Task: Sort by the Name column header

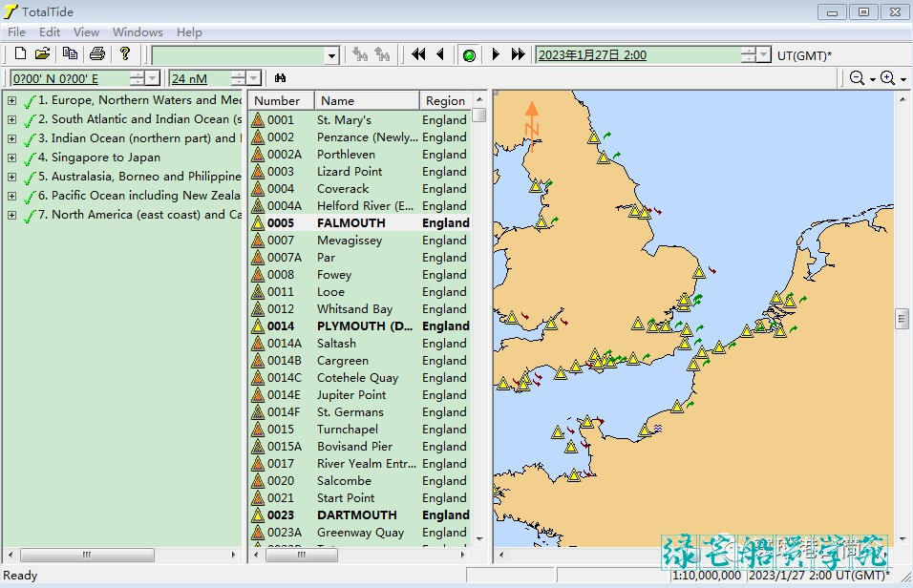Action: pos(367,101)
